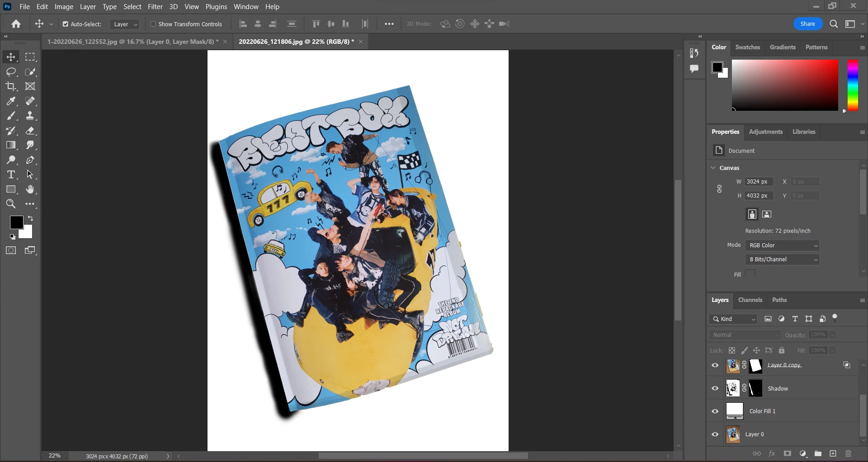Set canvas to landscape orientation
The width and height of the screenshot is (868, 462).
[x=767, y=214]
